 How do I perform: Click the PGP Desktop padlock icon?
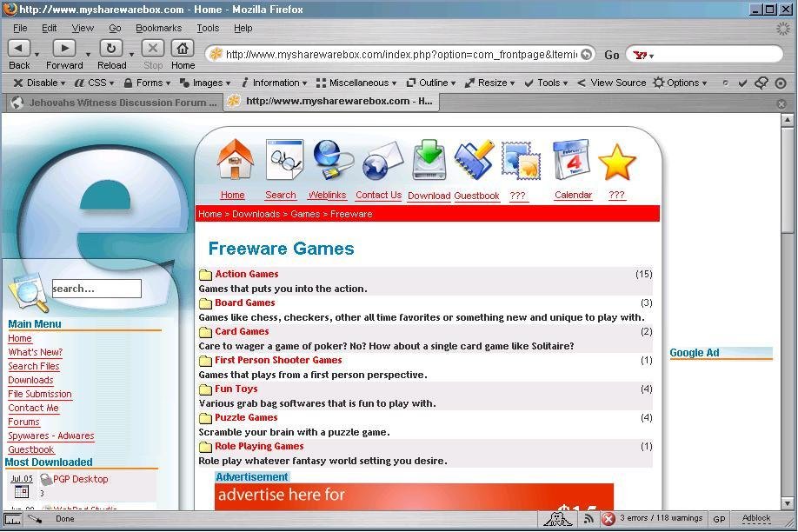(x=46, y=479)
